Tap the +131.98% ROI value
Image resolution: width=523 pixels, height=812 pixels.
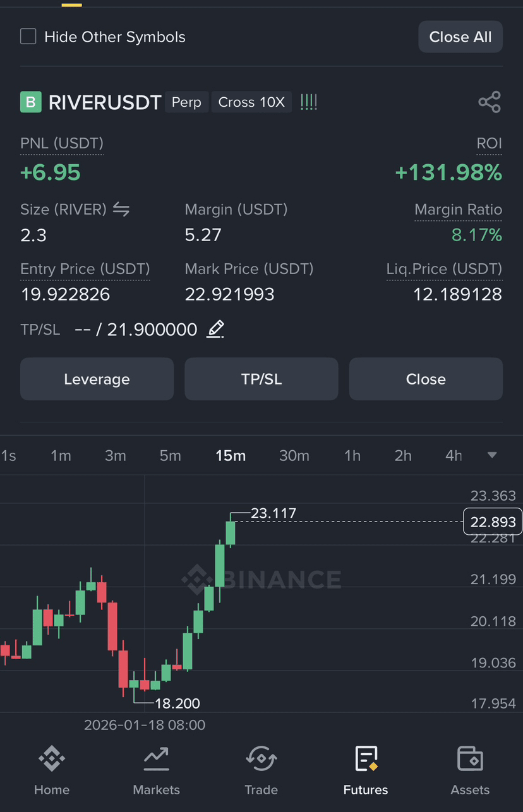click(448, 172)
